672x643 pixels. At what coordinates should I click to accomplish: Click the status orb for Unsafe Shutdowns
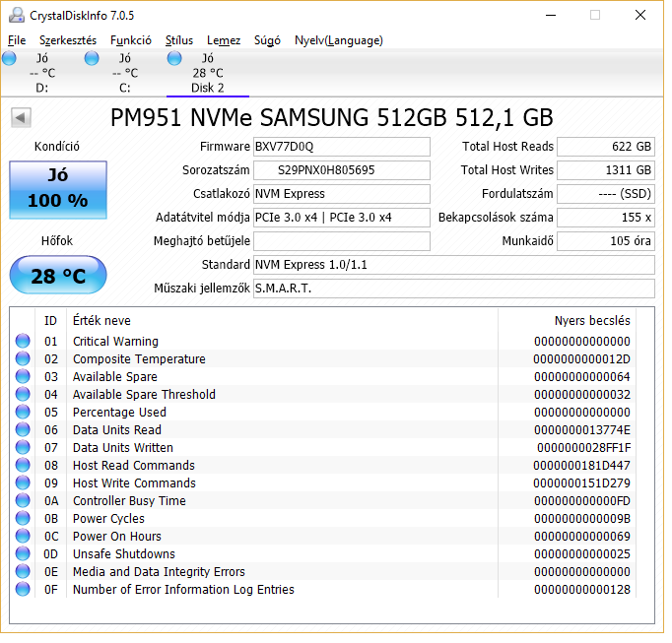pyautogui.click(x=23, y=554)
